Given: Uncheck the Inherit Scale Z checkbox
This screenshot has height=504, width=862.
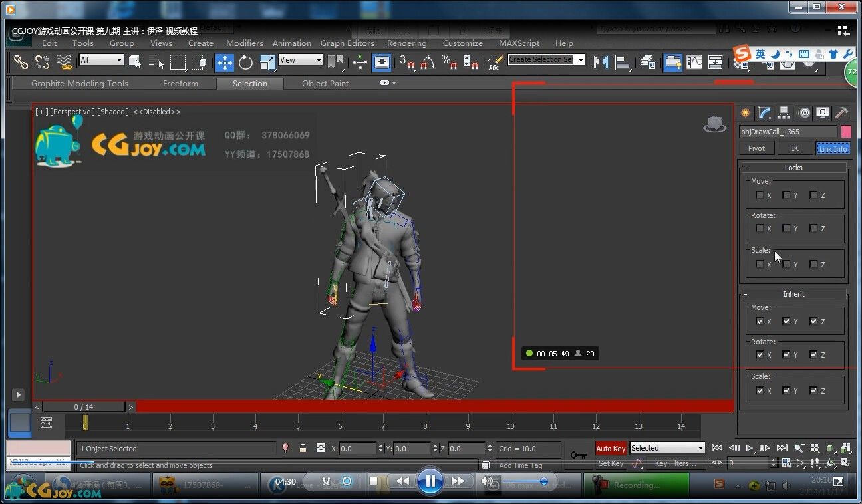Looking at the screenshot, I should point(813,390).
